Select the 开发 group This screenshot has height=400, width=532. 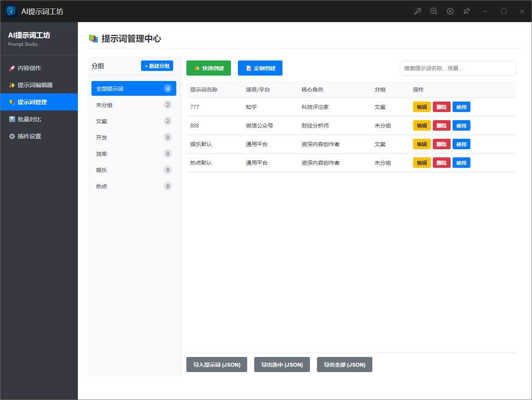click(134, 137)
